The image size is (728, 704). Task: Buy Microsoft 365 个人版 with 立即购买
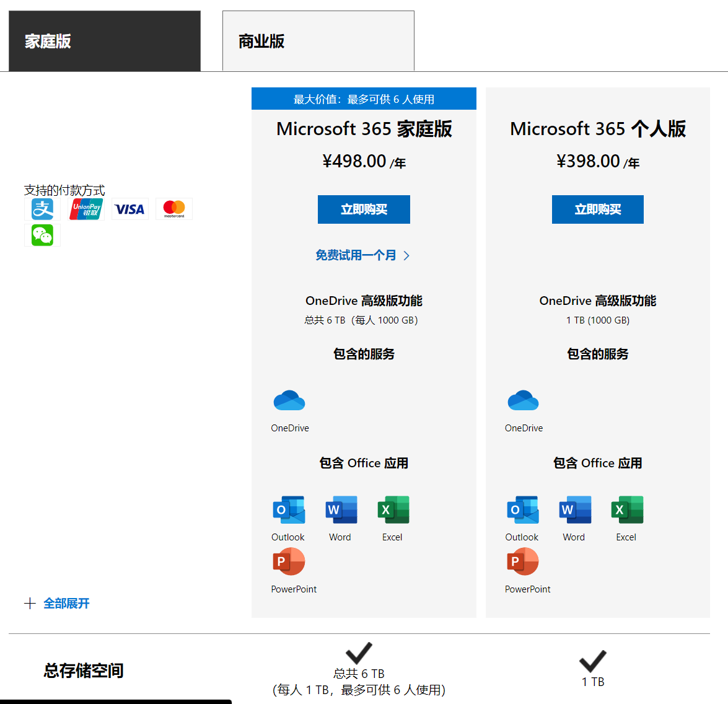597,209
